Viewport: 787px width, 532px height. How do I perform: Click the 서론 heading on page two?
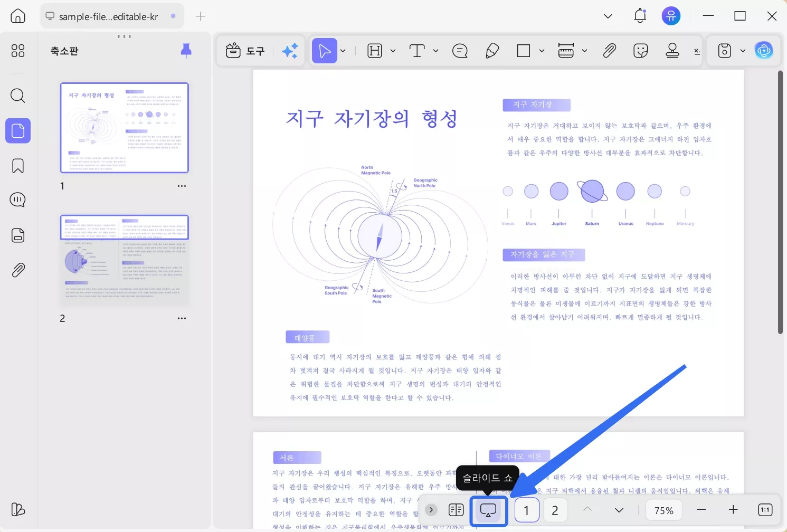coord(297,458)
